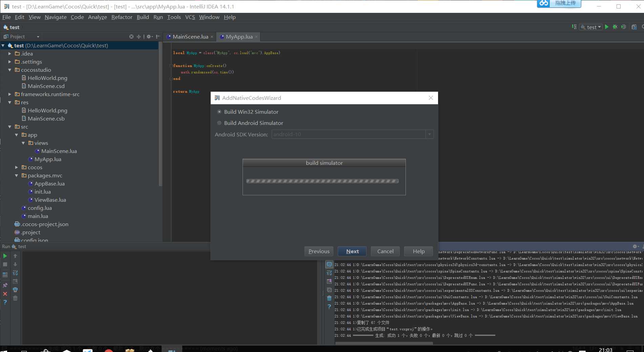Click Scroll to End icon in Run panel
644x352 pixels.
pyautogui.click(x=15, y=281)
